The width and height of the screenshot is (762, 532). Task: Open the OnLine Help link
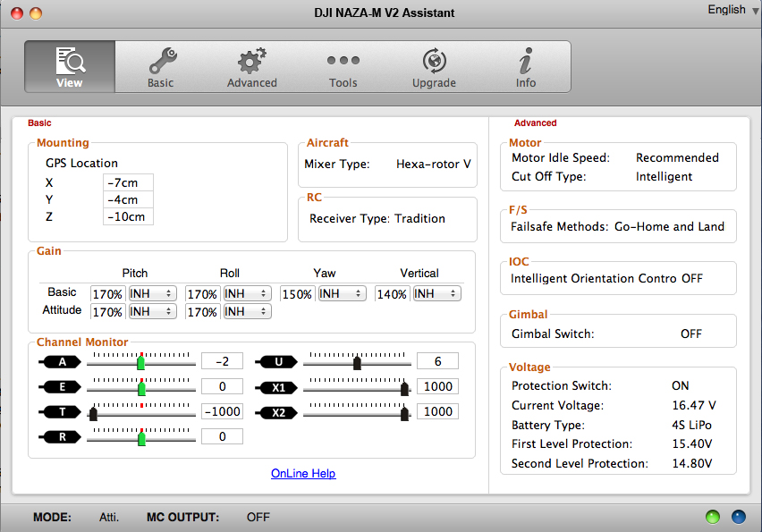pyautogui.click(x=303, y=473)
